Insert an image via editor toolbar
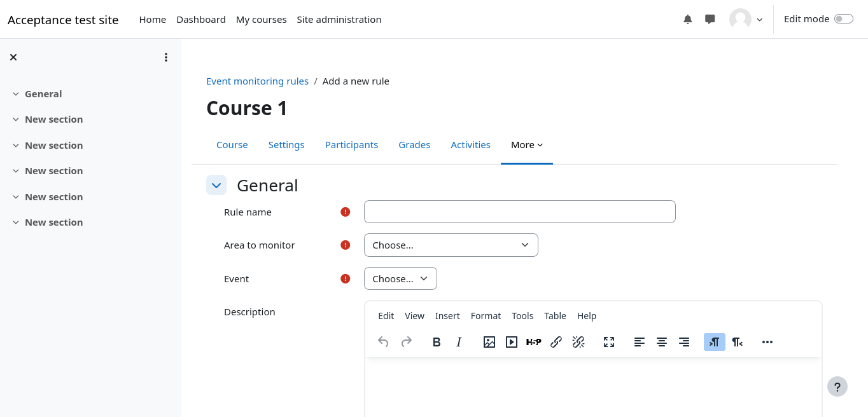Image resolution: width=868 pixels, height=417 pixels. tap(489, 342)
